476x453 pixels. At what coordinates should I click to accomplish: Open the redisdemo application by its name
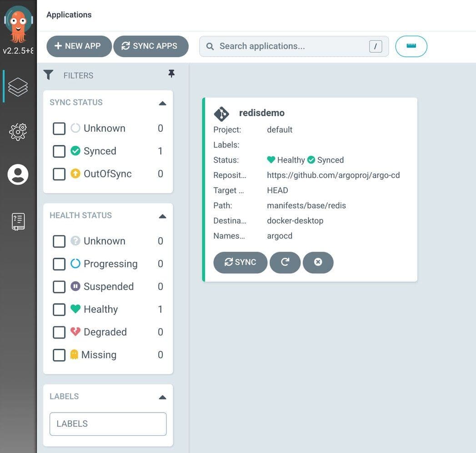tap(262, 113)
